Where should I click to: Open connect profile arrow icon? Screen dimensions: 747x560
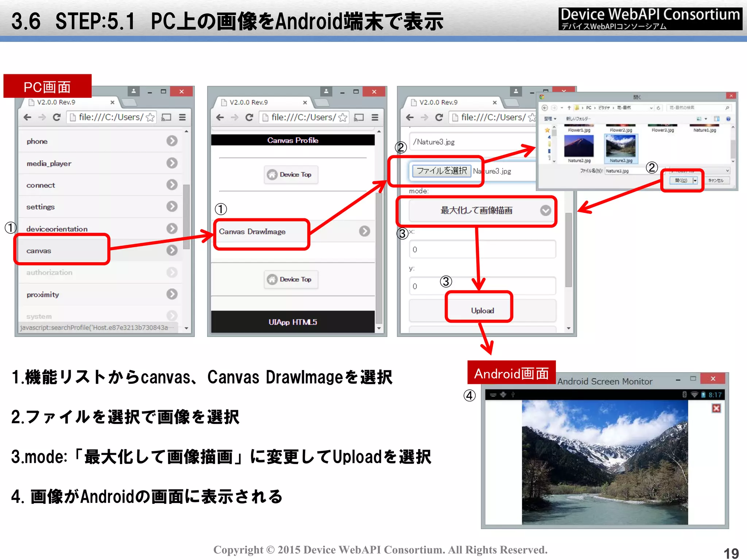point(172,184)
